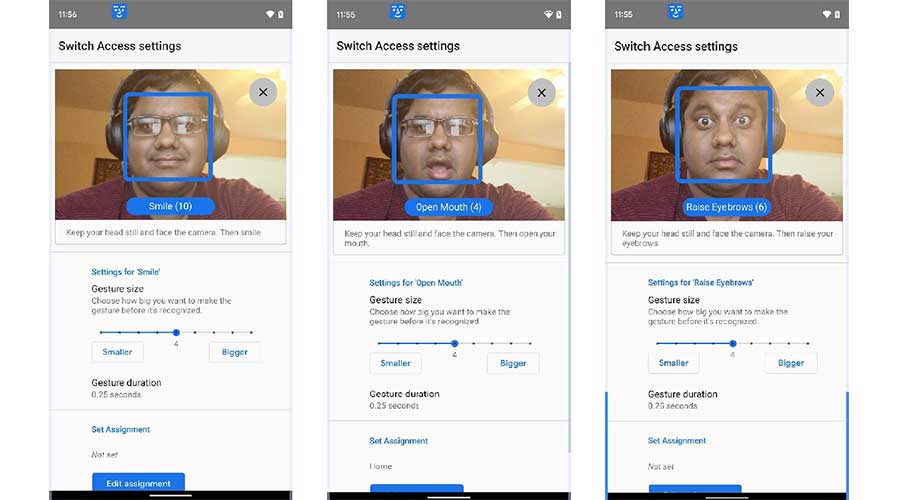Tap the Raise Eyebrows camera preview image

[x=727, y=145]
